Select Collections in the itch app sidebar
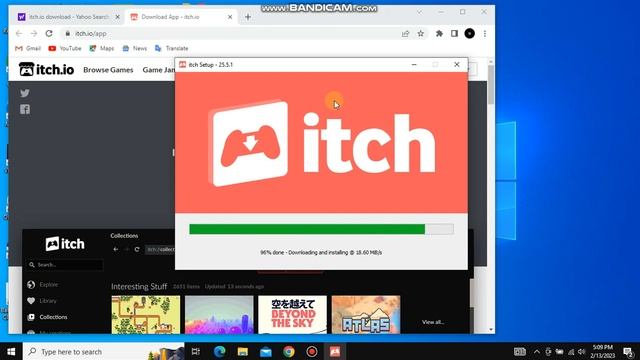 tap(47, 317)
